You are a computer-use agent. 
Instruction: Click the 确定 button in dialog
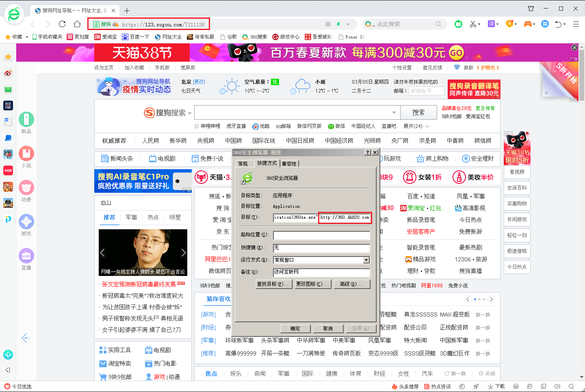click(x=295, y=329)
